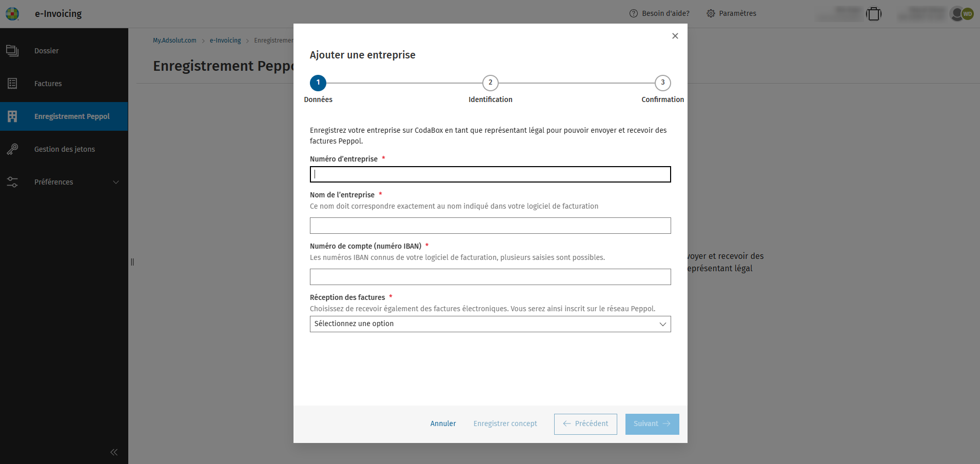Click the Annuler button

pyautogui.click(x=443, y=424)
